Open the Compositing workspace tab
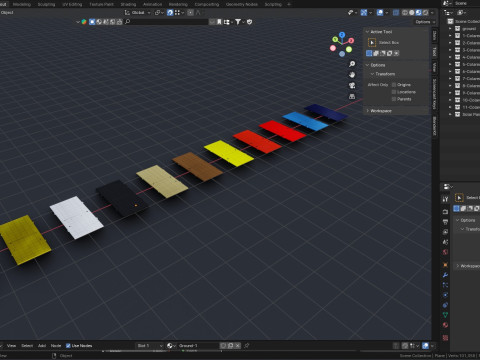This screenshot has width=480, height=360. [207, 4]
